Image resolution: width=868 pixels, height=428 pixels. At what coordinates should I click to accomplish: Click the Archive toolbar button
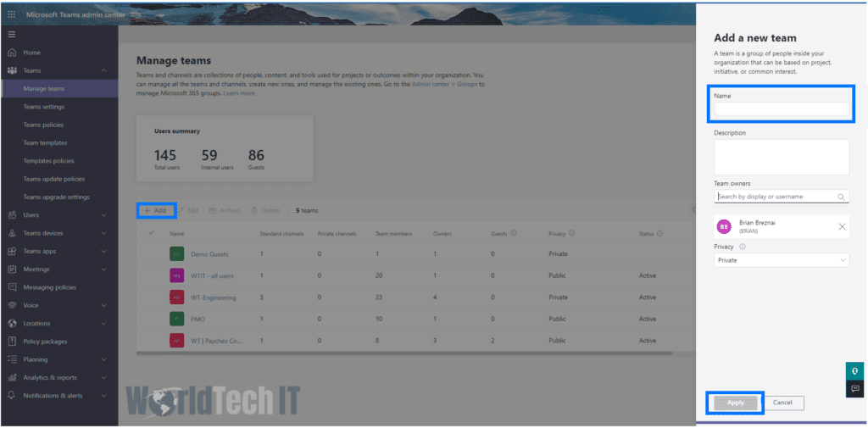click(x=225, y=210)
